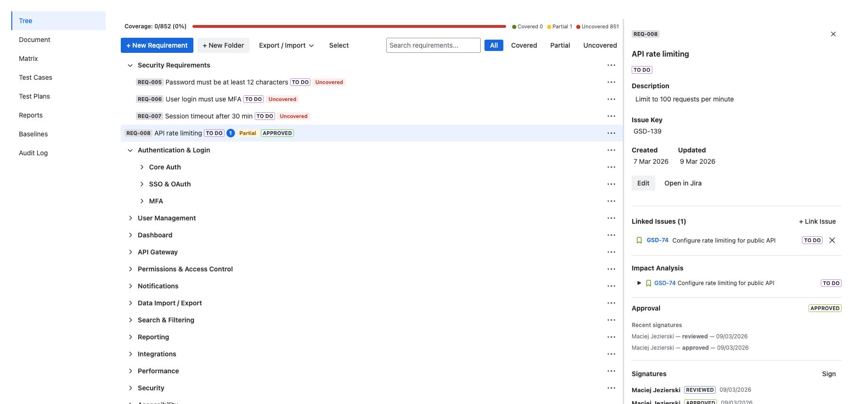Show only Uncovered requirements

coord(600,45)
